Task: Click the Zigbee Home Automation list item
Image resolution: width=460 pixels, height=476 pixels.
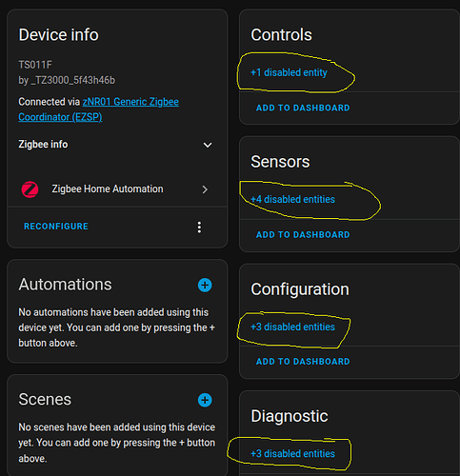Action: coord(117,189)
